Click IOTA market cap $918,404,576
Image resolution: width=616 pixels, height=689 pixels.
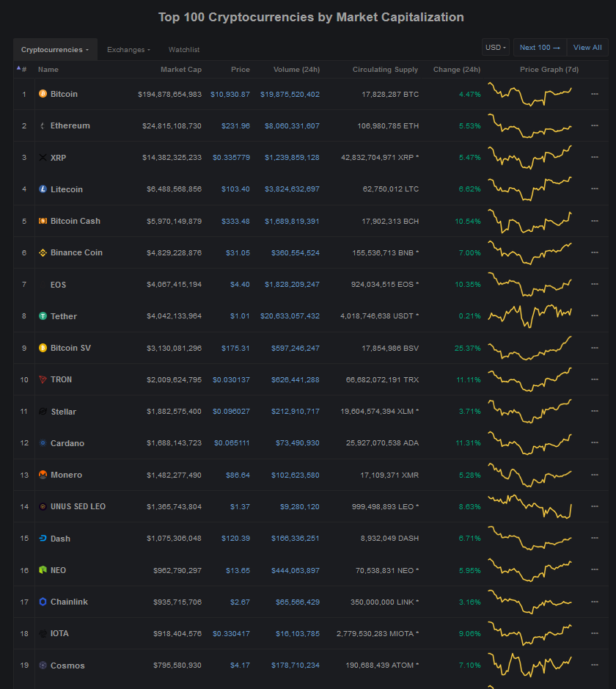177,634
